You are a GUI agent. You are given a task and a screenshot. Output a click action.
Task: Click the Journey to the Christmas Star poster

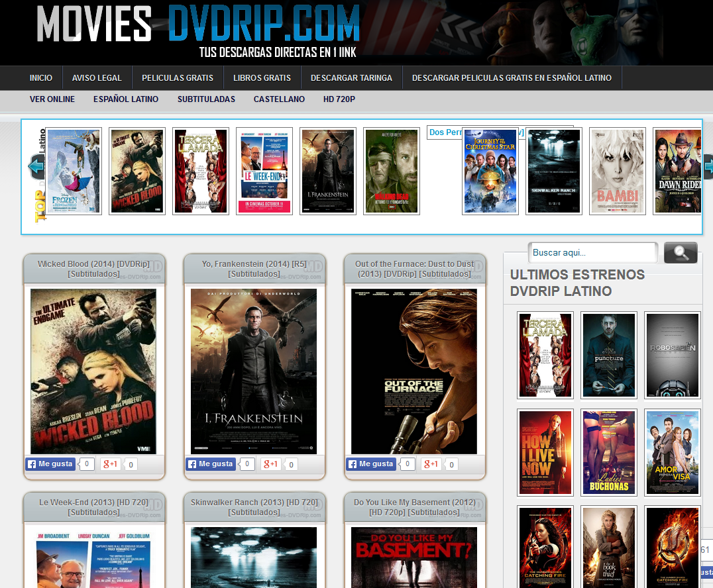click(490, 171)
